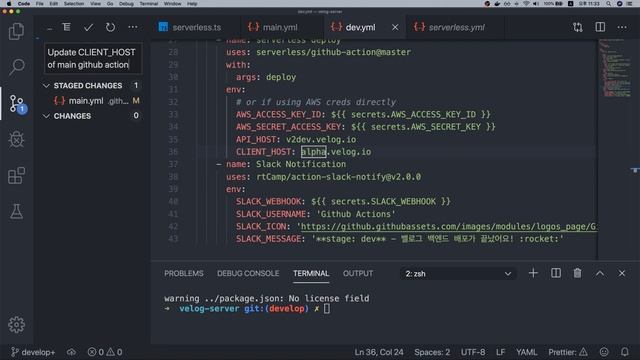This screenshot has height=360, width=640.
Task: Switch to the serverless.yml tab
Action: tap(456, 27)
